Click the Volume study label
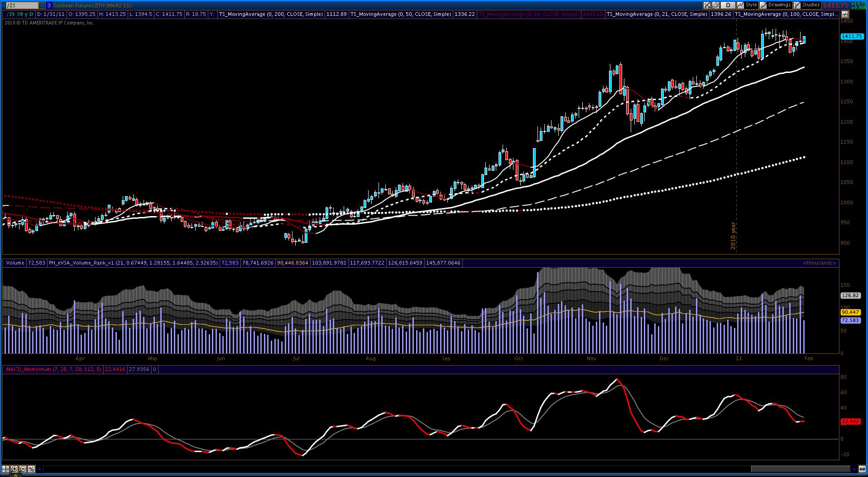Image resolution: width=868 pixels, height=477 pixels. (x=15, y=263)
